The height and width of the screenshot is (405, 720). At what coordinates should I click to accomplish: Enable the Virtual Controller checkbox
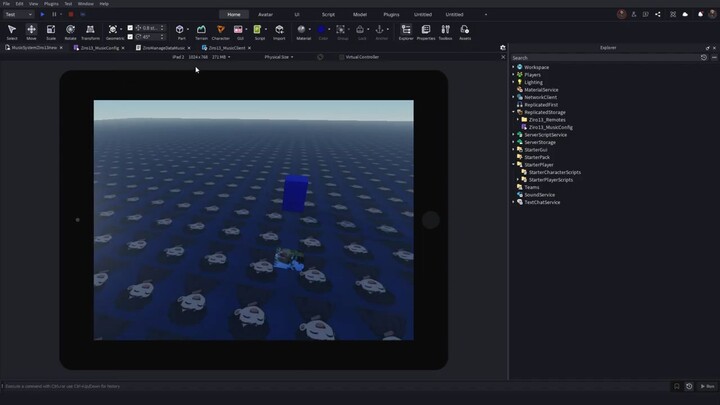pyautogui.click(x=341, y=57)
